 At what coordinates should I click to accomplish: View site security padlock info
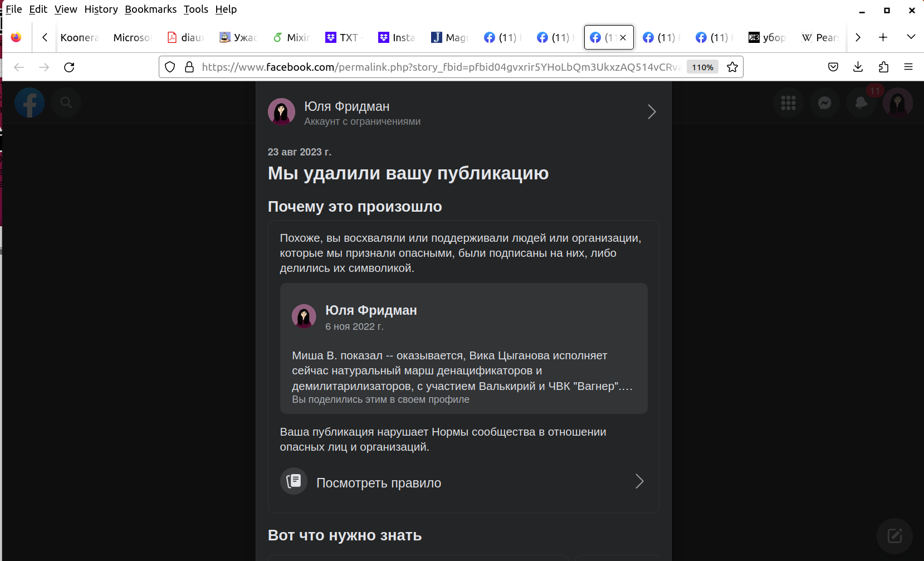(189, 67)
